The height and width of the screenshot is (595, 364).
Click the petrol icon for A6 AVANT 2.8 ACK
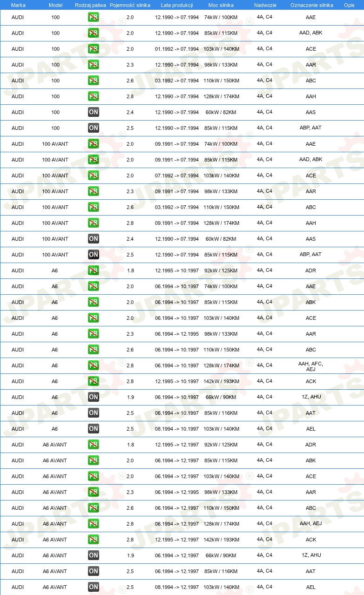click(94, 540)
